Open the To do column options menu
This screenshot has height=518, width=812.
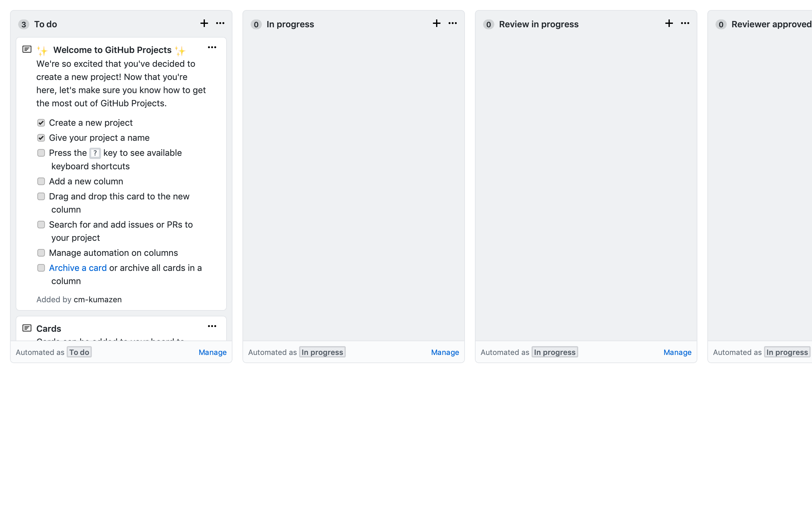tap(220, 23)
